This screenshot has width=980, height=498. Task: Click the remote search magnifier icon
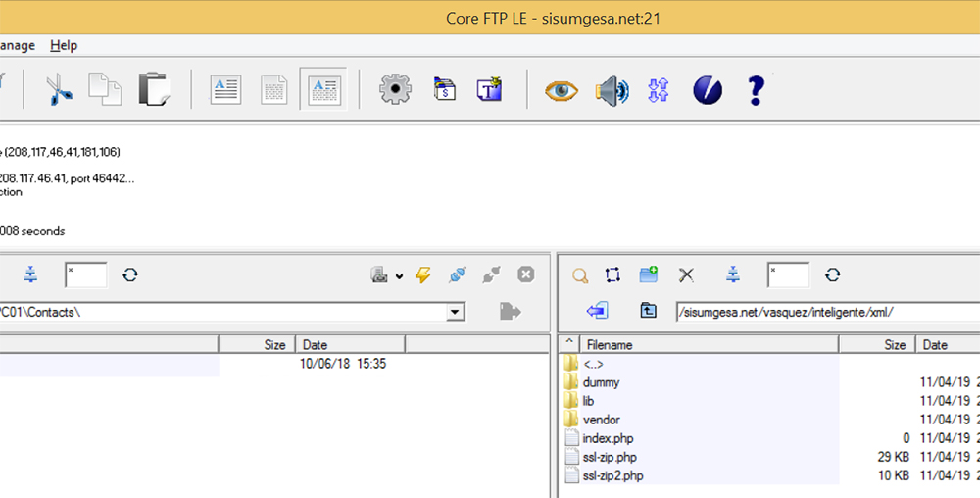tap(580, 274)
